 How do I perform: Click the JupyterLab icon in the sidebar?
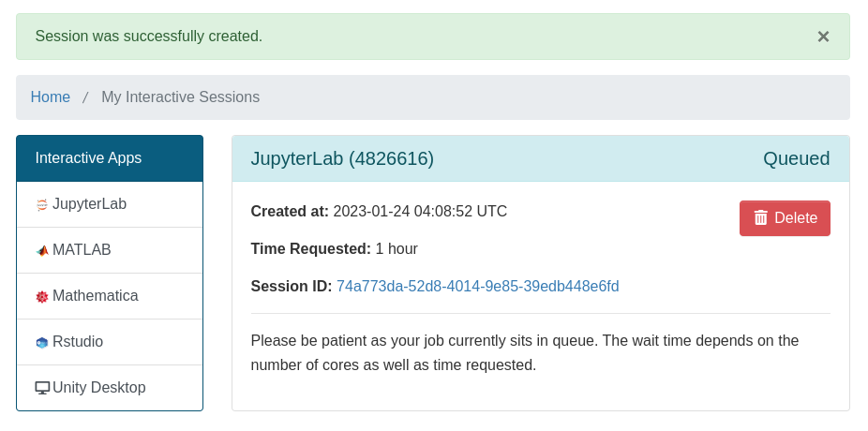click(42, 204)
